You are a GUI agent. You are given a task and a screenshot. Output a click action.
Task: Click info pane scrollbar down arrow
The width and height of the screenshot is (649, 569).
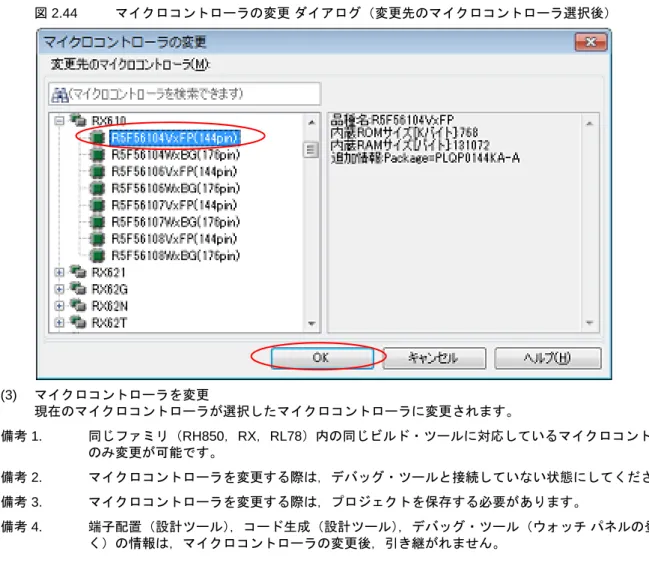pos(589,323)
